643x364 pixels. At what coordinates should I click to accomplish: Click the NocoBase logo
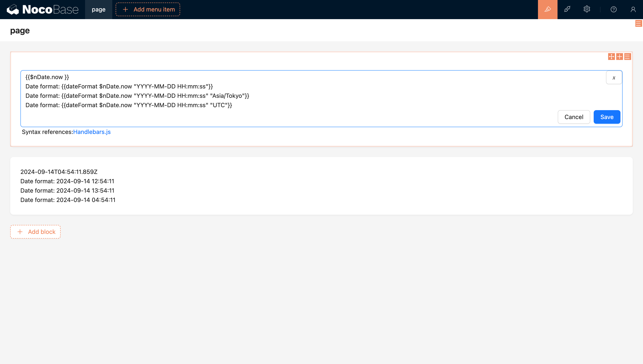click(x=43, y=9)
